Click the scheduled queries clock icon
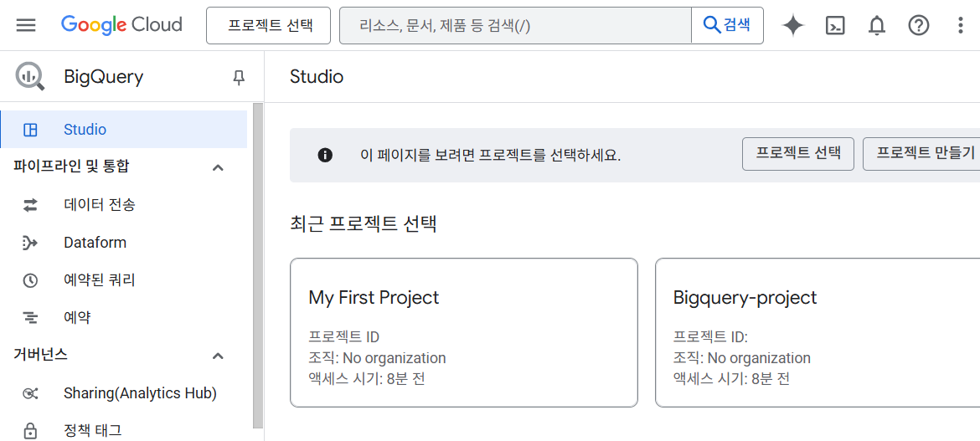 point(30,280)
